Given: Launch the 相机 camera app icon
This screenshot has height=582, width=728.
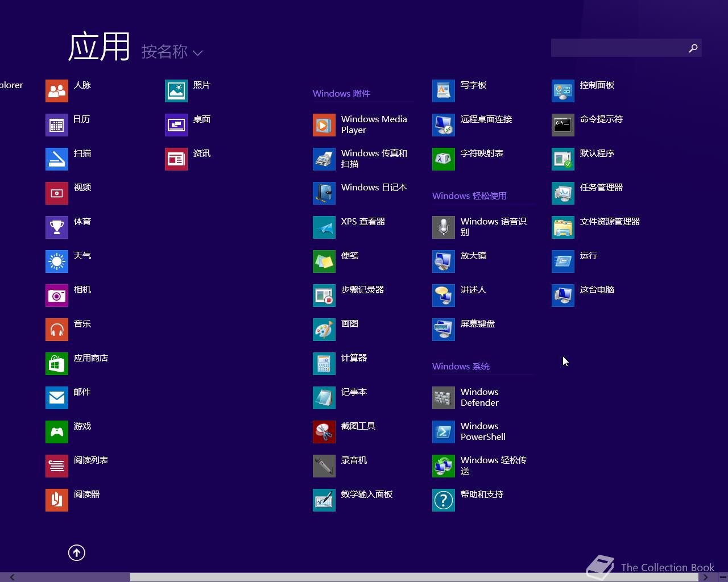Looking at the screenshot, I should point(57,296).
